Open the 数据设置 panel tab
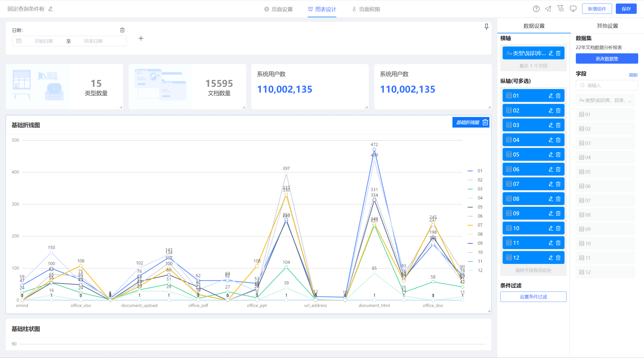 (x=534, y=26)
